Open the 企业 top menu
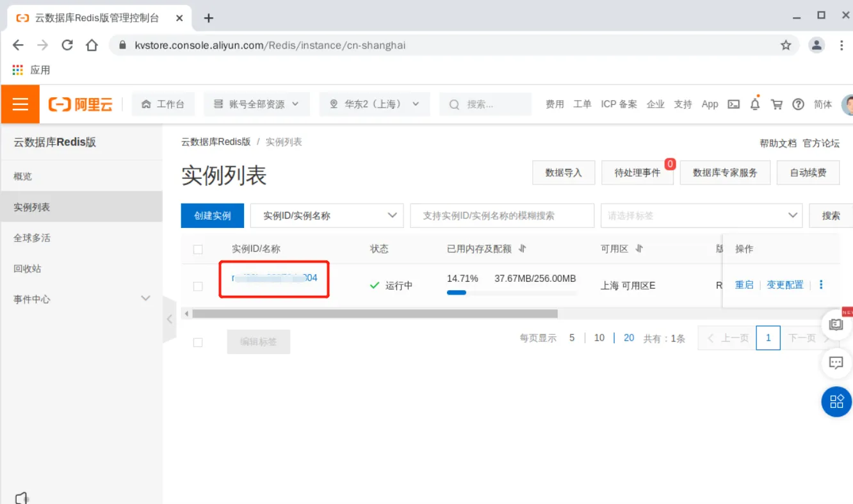The image size is (853, 504). pos(655,104)
